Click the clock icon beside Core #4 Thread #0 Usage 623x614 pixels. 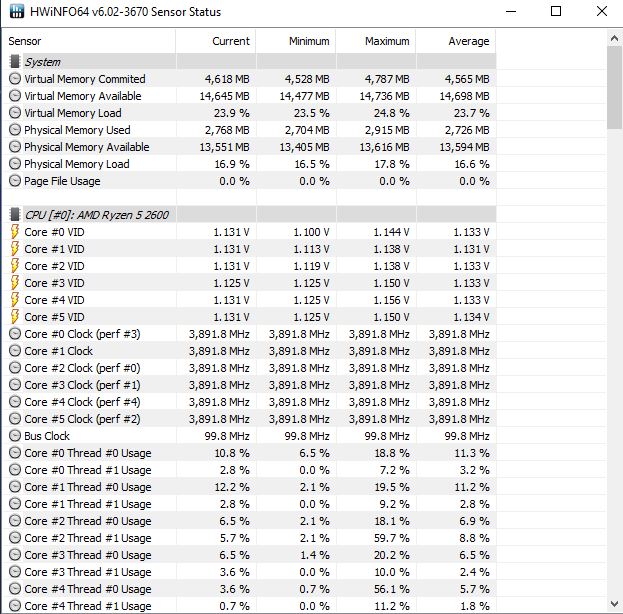(15, 589)
